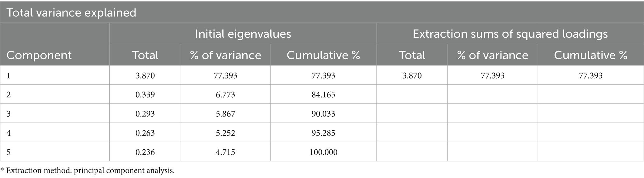Click the cumulative value 90.033
644x178 pixels.
(323, 114)
